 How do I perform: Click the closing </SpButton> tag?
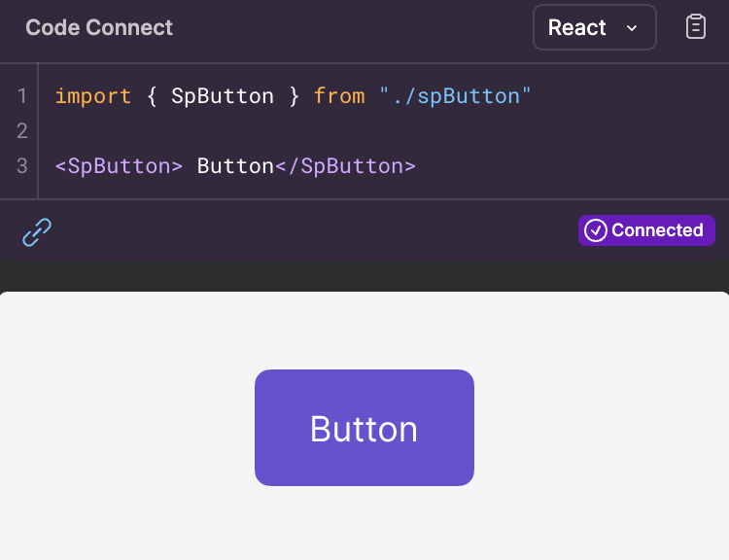click(x=345, y=166)
